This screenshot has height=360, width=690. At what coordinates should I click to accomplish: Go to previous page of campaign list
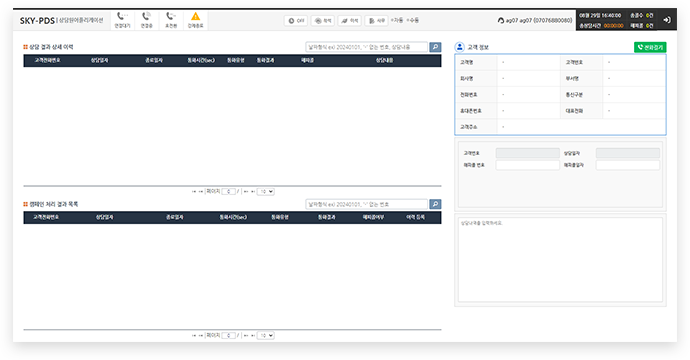point(201,335)
